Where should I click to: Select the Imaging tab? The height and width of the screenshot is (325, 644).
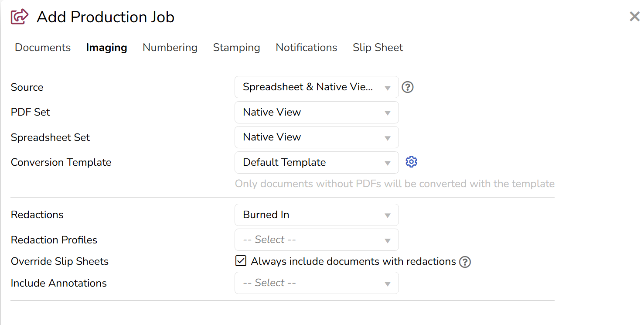pos(106,48)
